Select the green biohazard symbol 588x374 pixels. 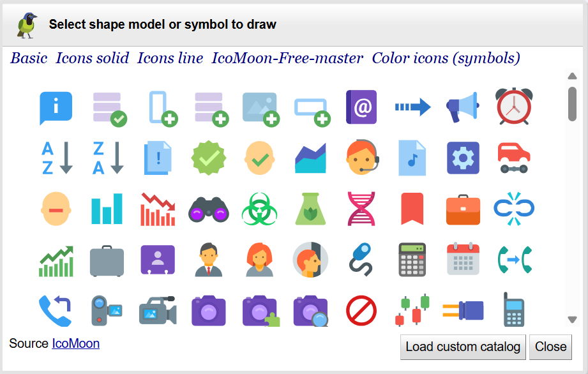[x=259, y=209]
